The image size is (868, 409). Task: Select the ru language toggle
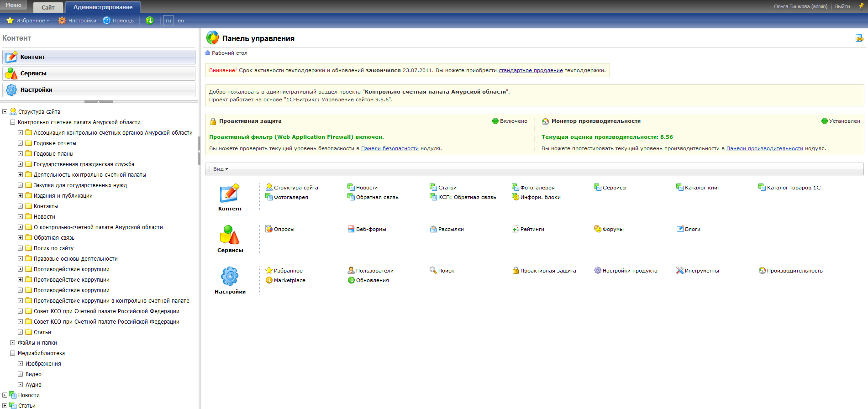(x=168, y=21)
